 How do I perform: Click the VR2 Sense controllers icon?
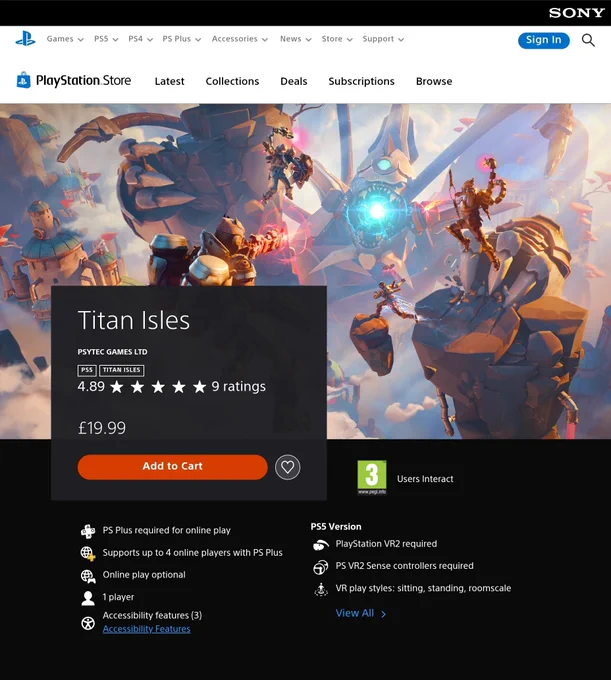click(321, 567)
